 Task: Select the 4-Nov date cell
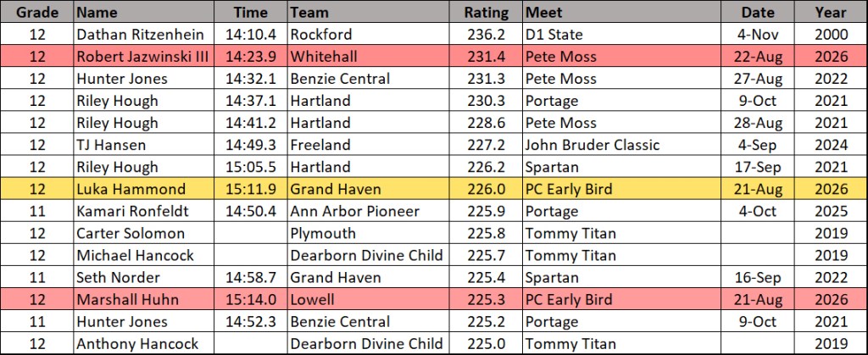[757, 34]
